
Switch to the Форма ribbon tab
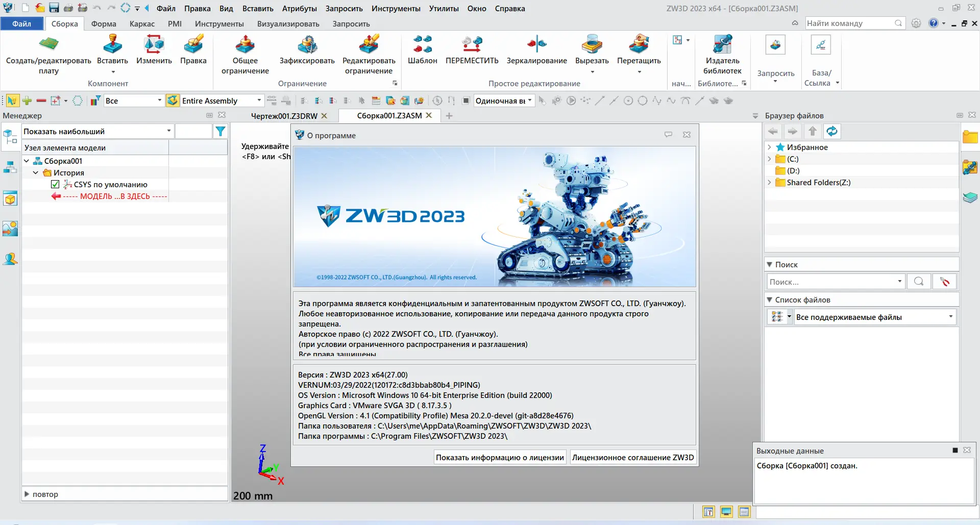coord(104,23)
